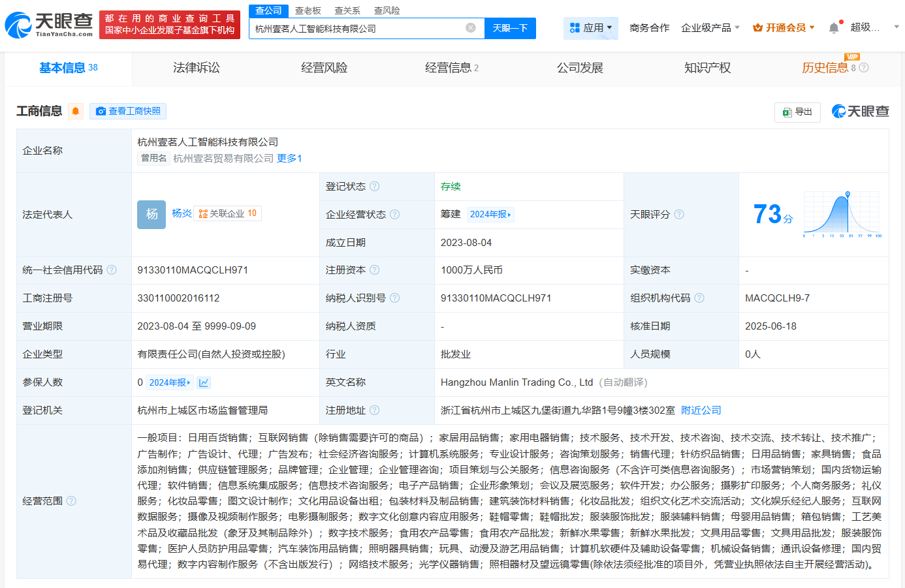This screenshot has width=905, height=588.
Task: Clear the search box with the X icon
Action: click(470, 28)
